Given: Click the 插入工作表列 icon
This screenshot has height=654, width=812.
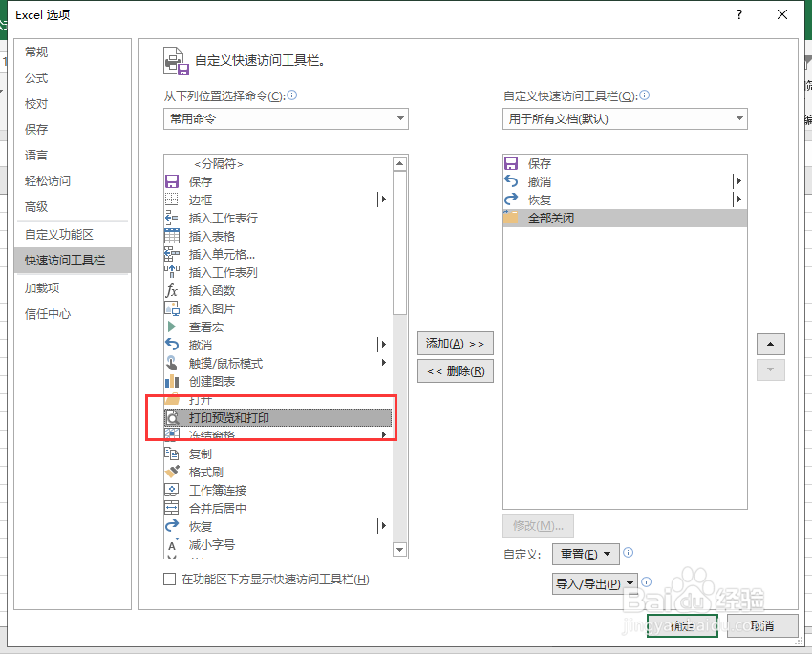Looking at the screenshot, I should coord(171,272).
